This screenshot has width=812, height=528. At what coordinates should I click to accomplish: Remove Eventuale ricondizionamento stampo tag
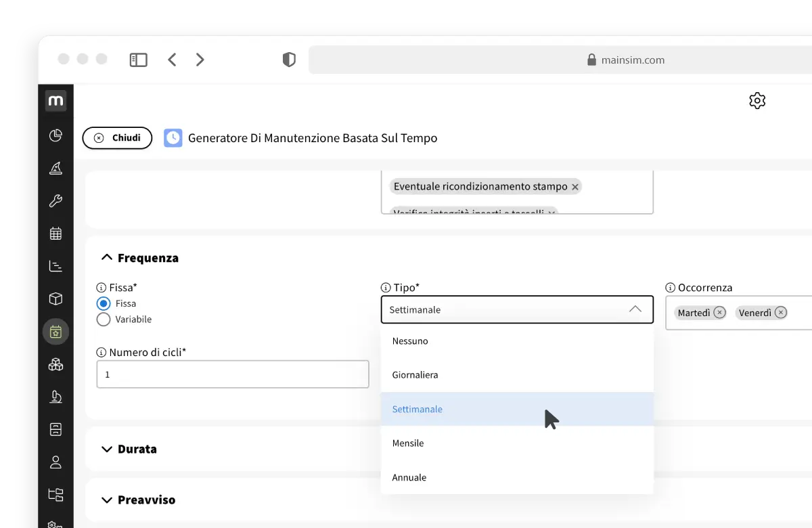click(x=575, y=187)
